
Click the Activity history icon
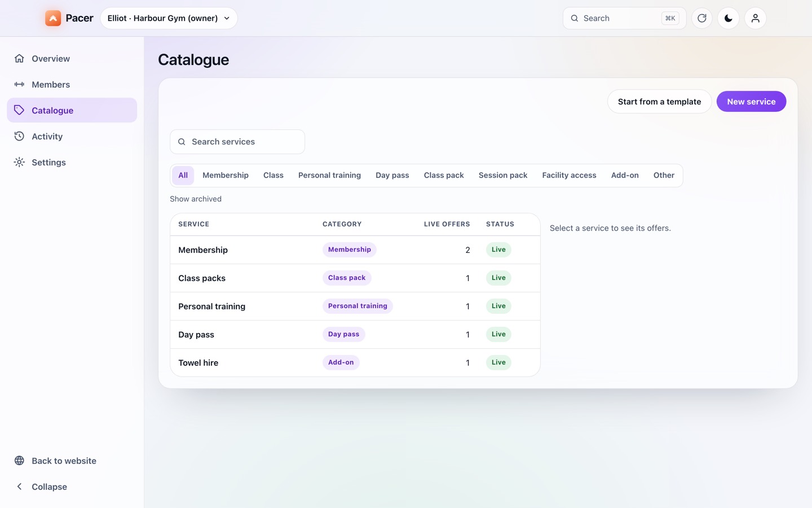19,136
